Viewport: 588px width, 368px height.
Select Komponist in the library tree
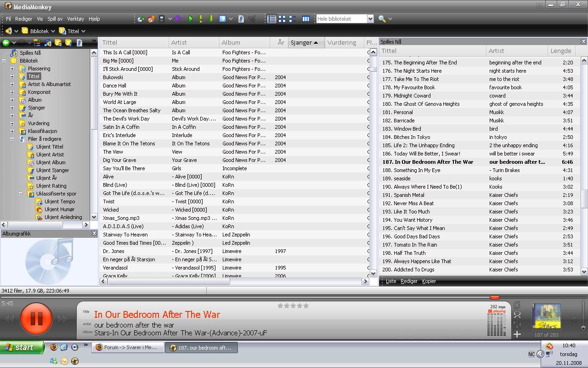coord(39,92)
